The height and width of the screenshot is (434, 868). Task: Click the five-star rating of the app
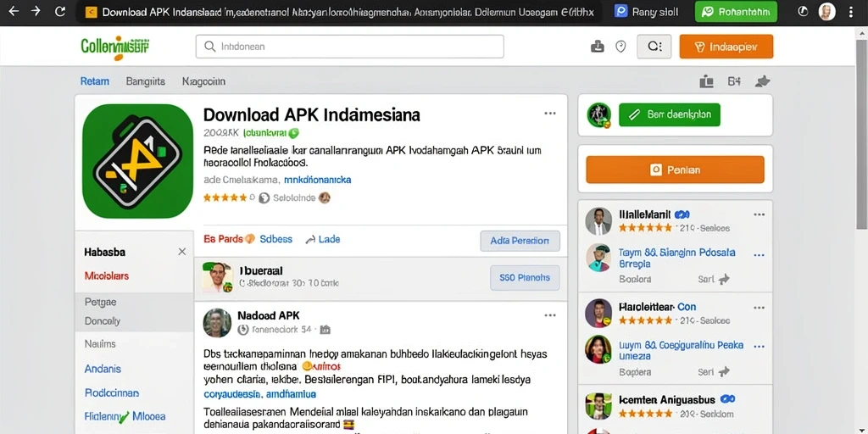(225, 198)
